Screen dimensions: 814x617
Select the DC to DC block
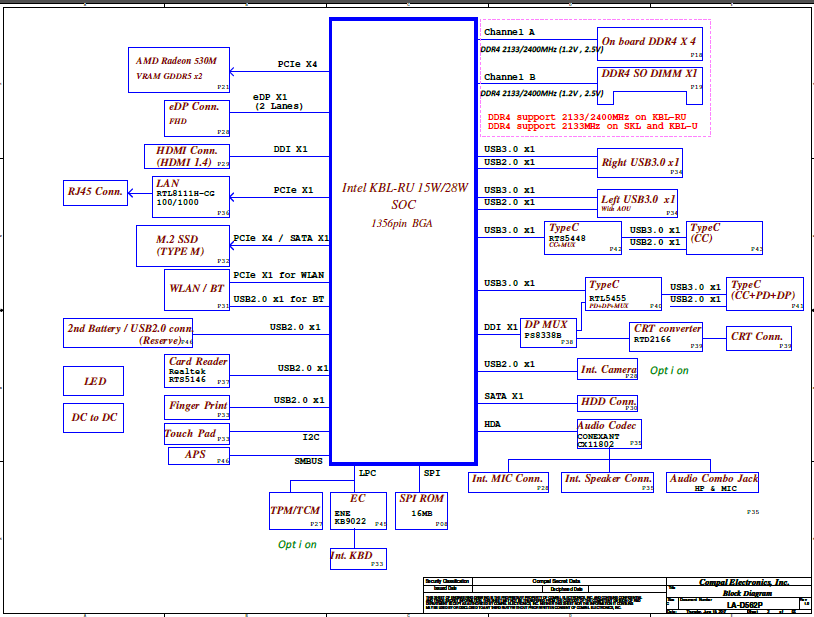pos(93,418)
